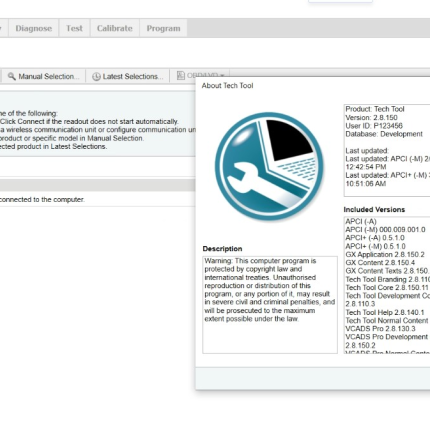Switch to the Test tab
Viewport: 430px width, 430px height.
click(x=74, y=28)
